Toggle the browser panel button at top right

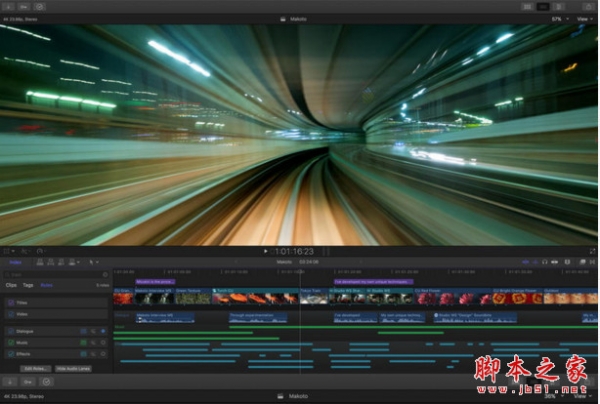(x=527, y=7)
